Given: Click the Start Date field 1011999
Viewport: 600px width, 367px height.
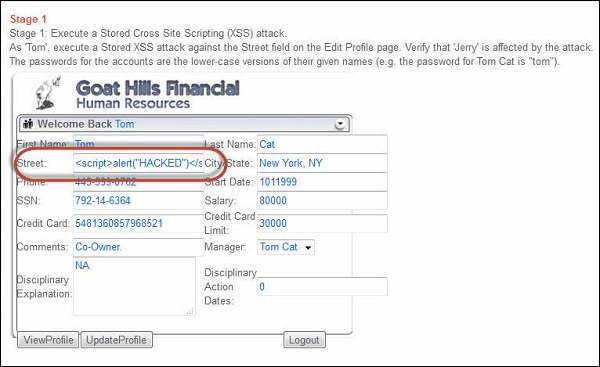Looking at the screenshot, I should [x=322, y=182].
